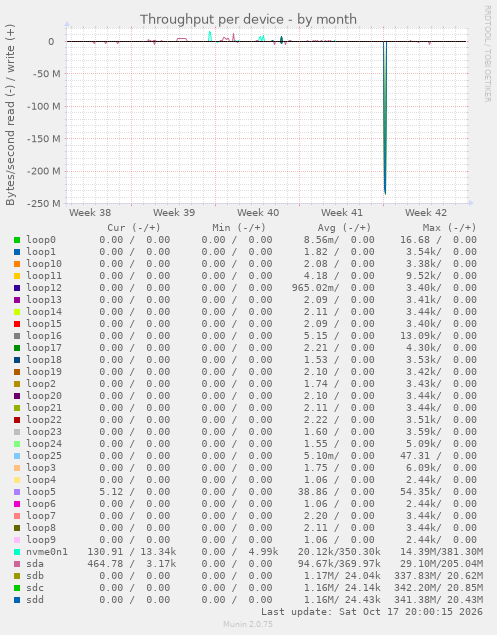Click the '-50 M' y-axis value
The image size is (497, 635).
click(x=46, y=74)
